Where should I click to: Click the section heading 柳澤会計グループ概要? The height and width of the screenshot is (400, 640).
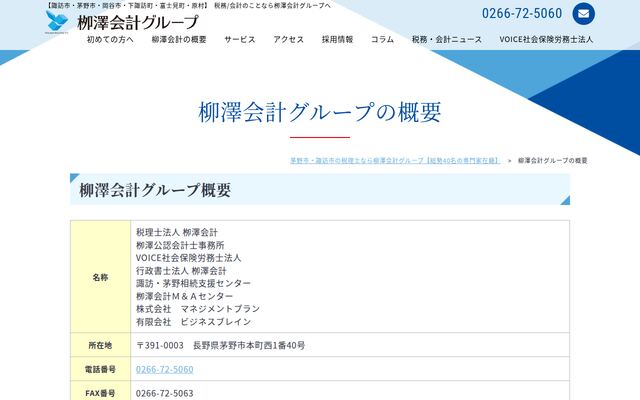(x=155, y=190)
